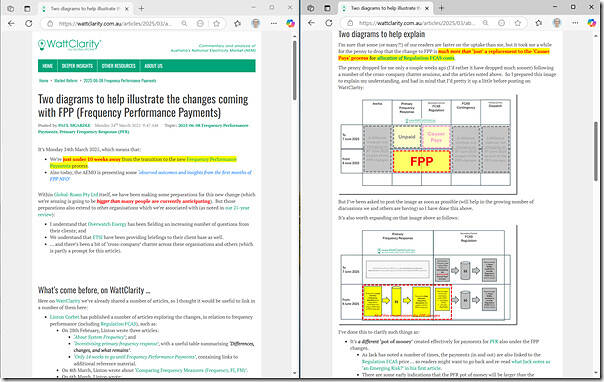This screenshot has width=604, height=382.
Task: Click zoom magnifier icon in right address bar
Action: click(x=485, y=23)
